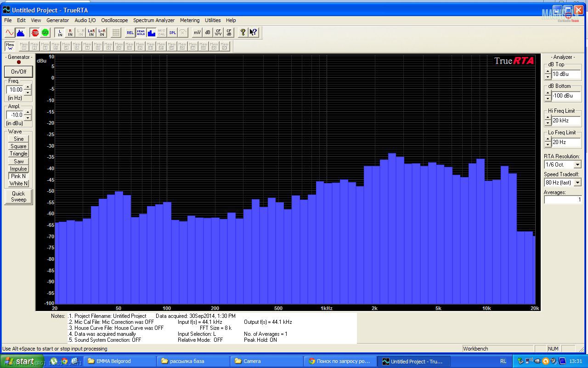588x368 pixels.
Task: Click the SPL mode toolbar icon
Action: [x=172, y=32]
